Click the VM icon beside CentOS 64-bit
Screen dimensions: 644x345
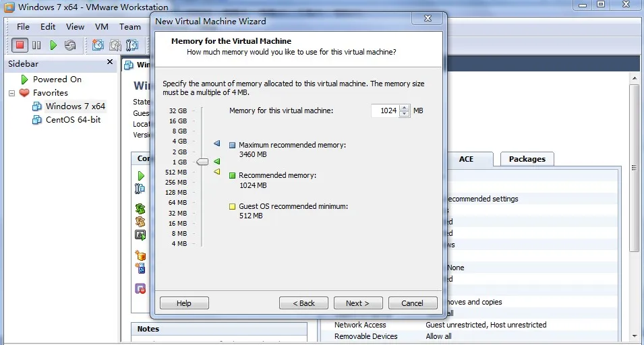[37, 120]
